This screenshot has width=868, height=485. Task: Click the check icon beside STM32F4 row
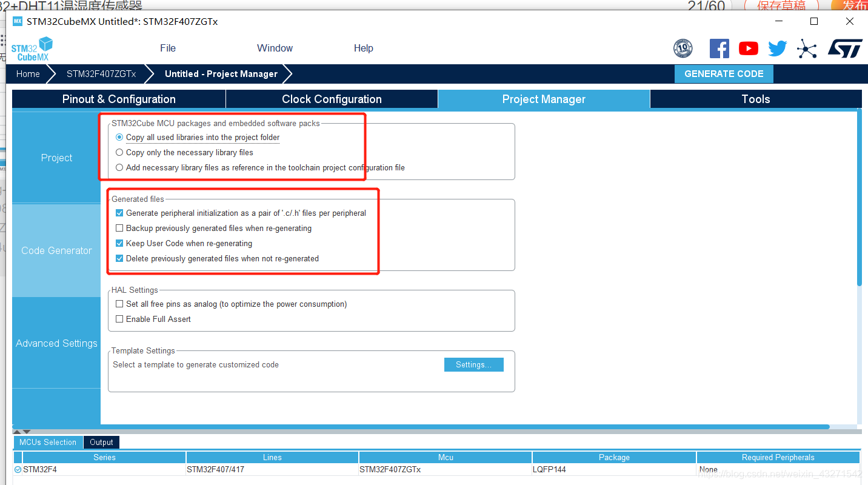(18, 469)
